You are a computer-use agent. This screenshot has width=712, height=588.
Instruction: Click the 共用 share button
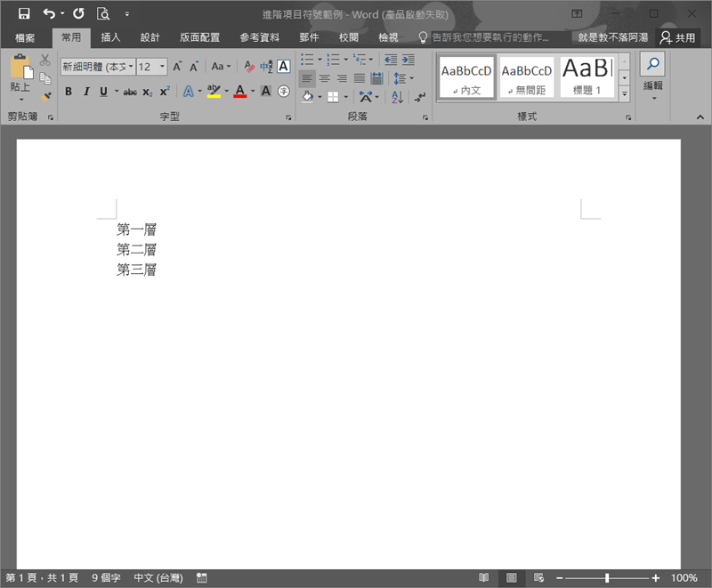[x=677, y=37]
